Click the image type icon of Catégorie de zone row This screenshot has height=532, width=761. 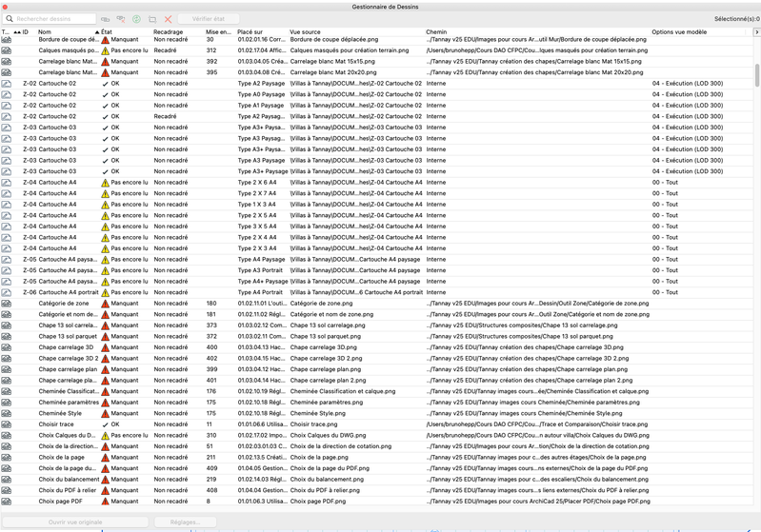7,304
